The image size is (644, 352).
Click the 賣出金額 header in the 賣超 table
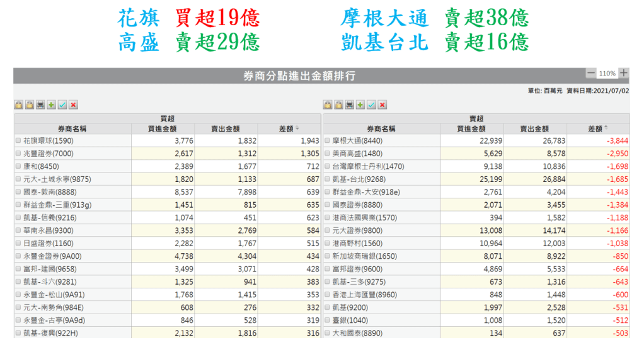(x=534, y=128)
